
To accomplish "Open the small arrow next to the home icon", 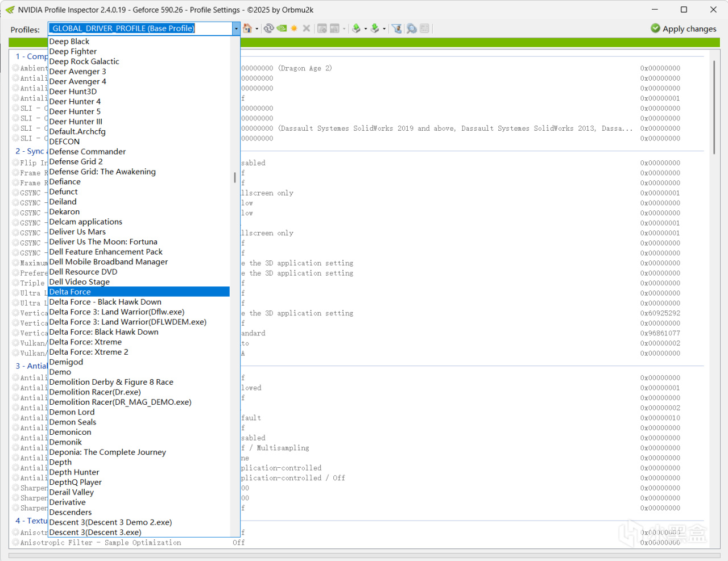I will point(257,29).
